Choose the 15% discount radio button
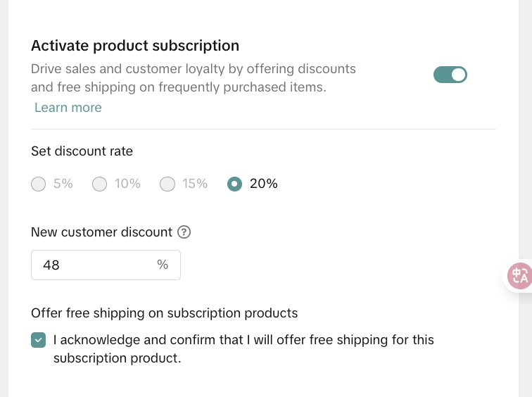The image size is (532, 397). coord(167,184)
